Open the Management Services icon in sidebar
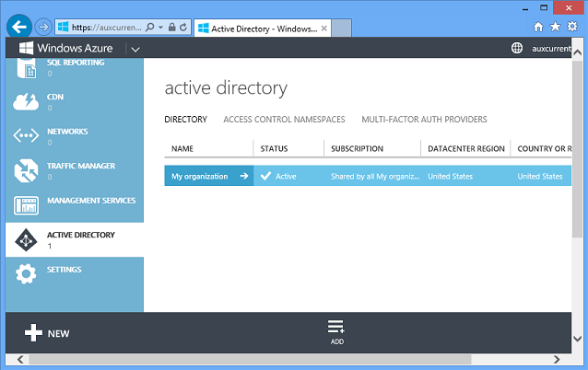The image size is (588, 370). pyautogui.click(x=26, y=205)
